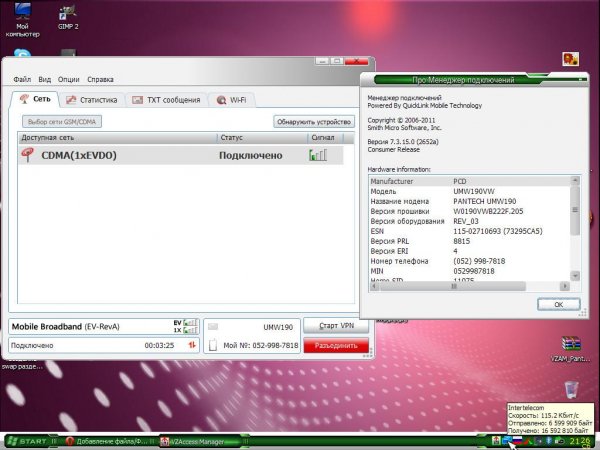
Task: Open the Вид menu
Action: 44,80
